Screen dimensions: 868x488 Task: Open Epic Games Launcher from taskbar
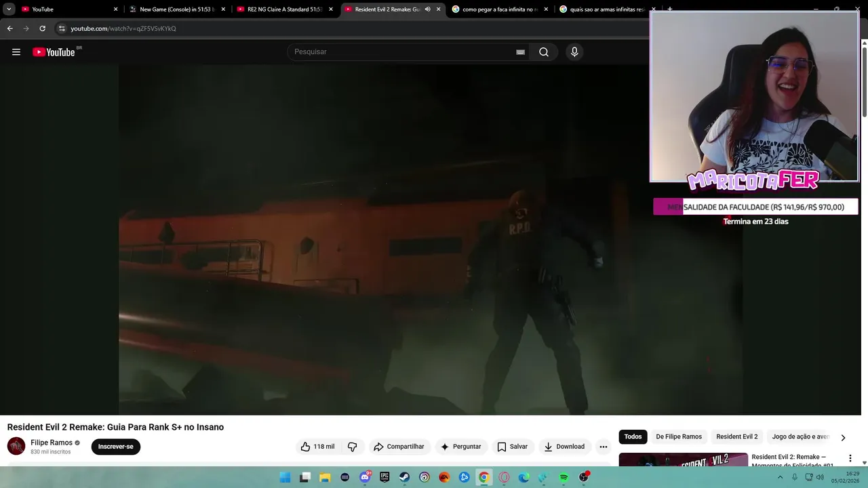pos(384,477)
